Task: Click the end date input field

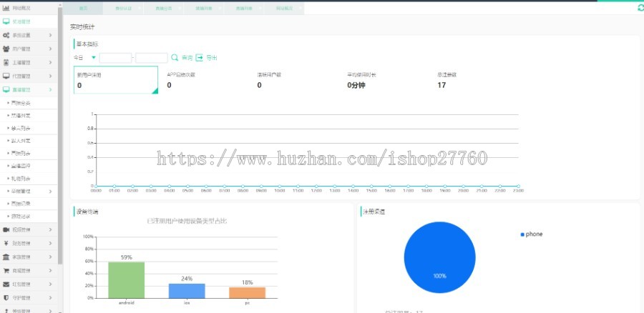Action: [152, 58]
